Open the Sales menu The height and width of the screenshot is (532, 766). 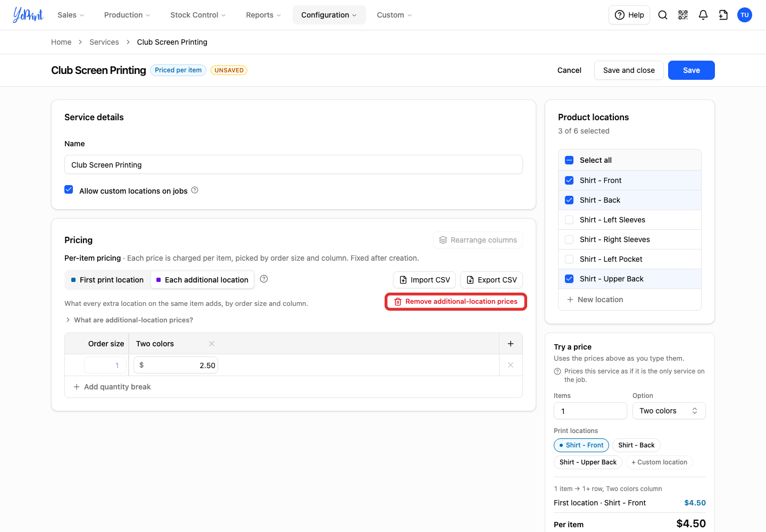click(x=71, y=15)
